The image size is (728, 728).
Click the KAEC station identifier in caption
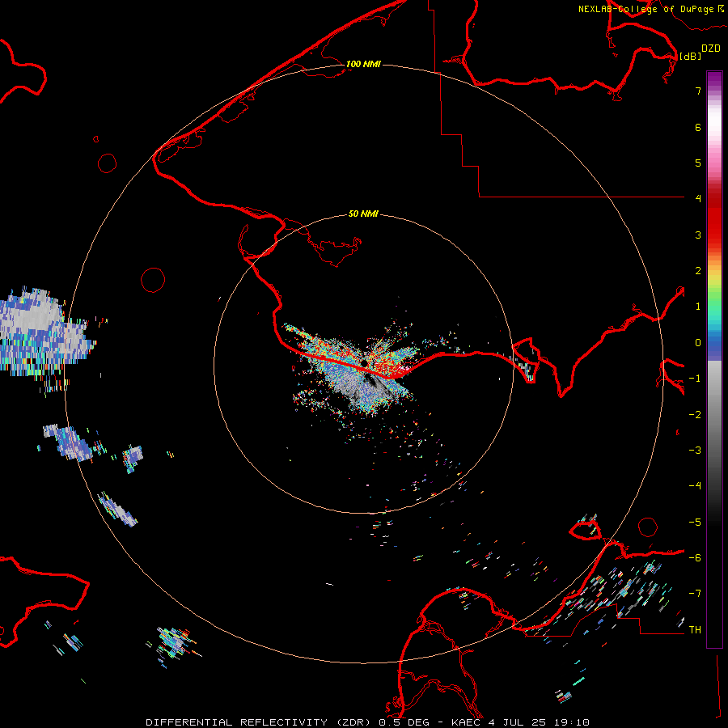[x=466, y=722]
